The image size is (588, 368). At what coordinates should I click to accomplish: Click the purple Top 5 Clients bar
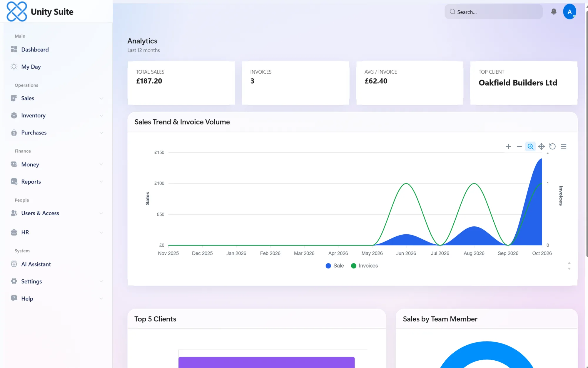tap(266, 362)
